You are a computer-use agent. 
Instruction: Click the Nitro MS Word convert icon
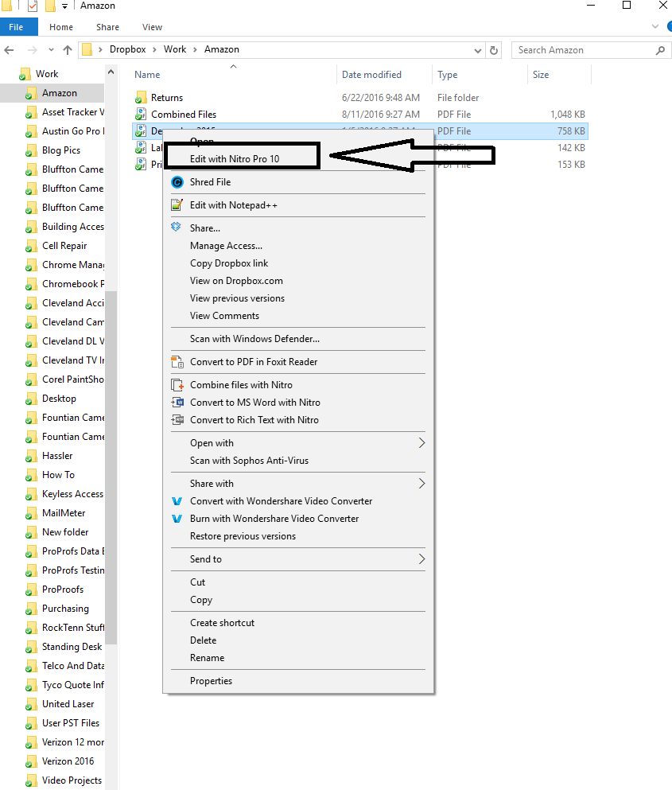(177, 402)
